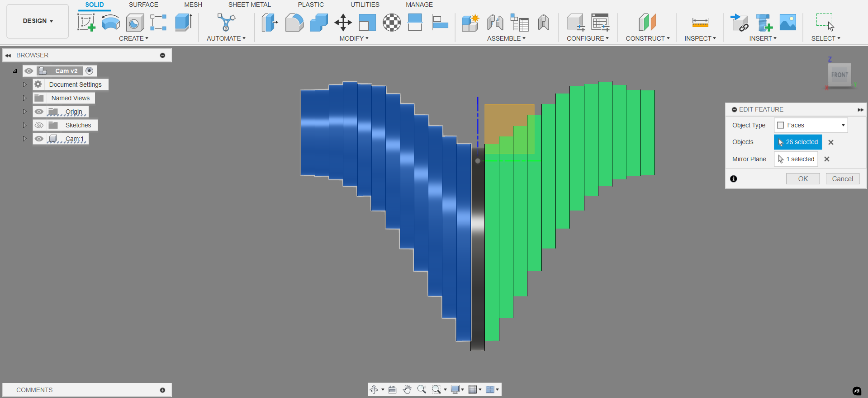Click the Hole tool icon

(x=135, y=22)
